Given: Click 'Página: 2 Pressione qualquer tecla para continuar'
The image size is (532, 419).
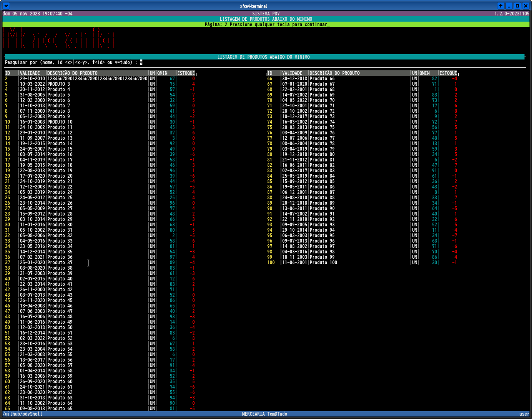Looking at the screenshot, I should pos(266,25).
